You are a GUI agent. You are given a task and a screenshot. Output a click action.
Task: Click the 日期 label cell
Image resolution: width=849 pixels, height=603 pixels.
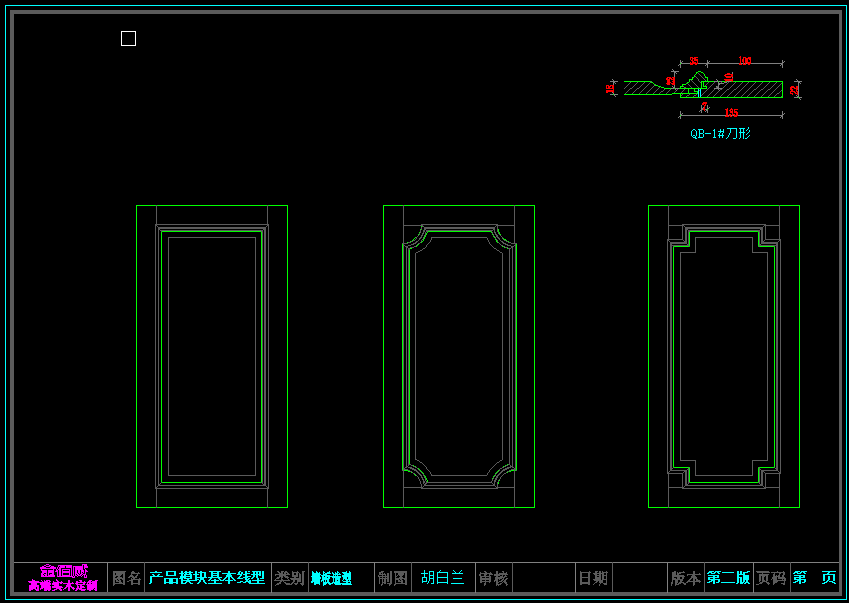(x=593, y=578)
